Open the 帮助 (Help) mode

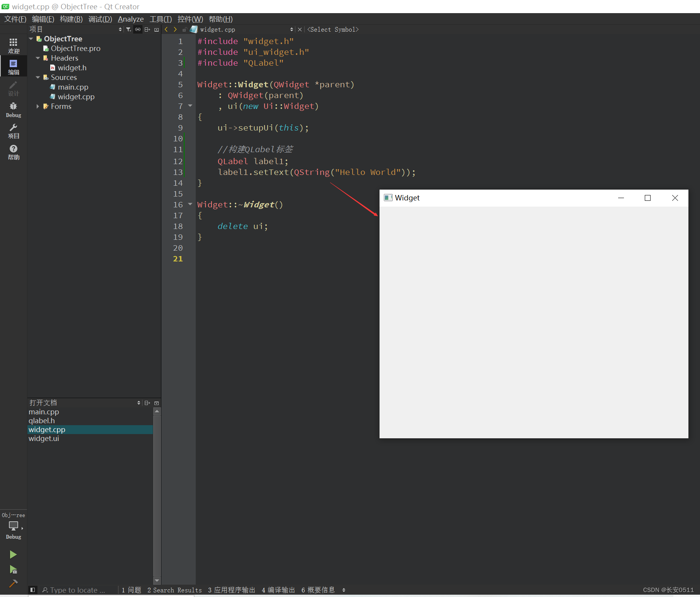click(14, 152)
